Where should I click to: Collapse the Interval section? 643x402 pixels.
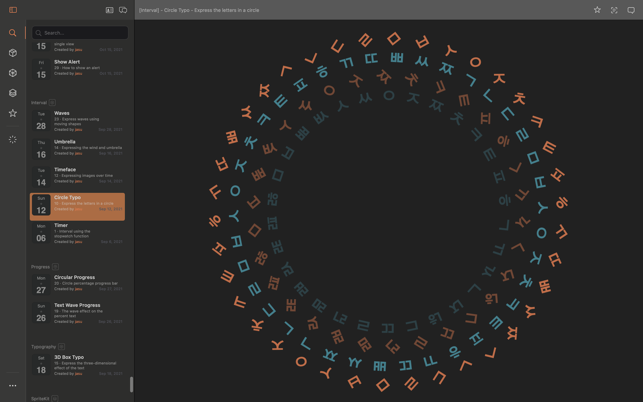[x=53, y=103]
